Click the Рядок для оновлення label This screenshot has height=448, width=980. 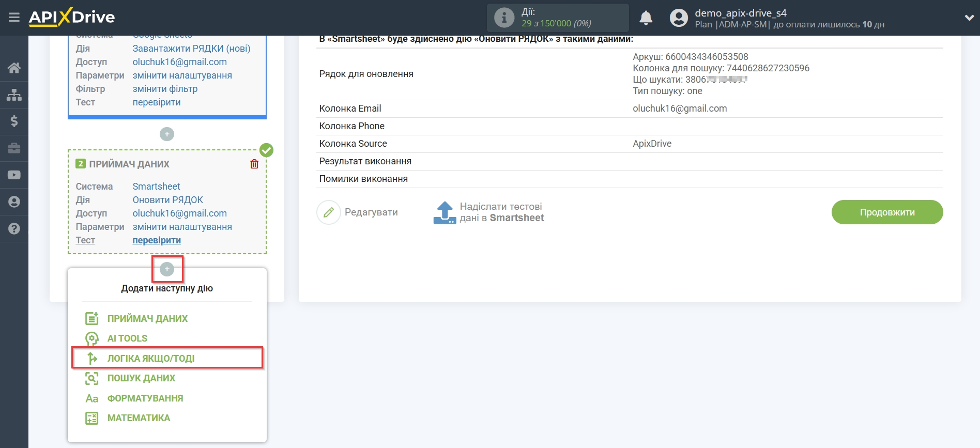[x=366, y=74]
